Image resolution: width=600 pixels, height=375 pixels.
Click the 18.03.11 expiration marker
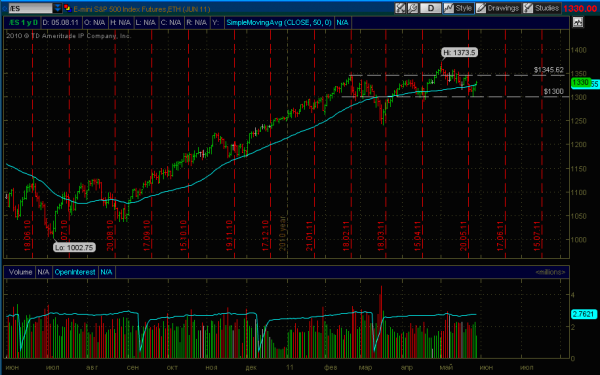click(381, 235)
